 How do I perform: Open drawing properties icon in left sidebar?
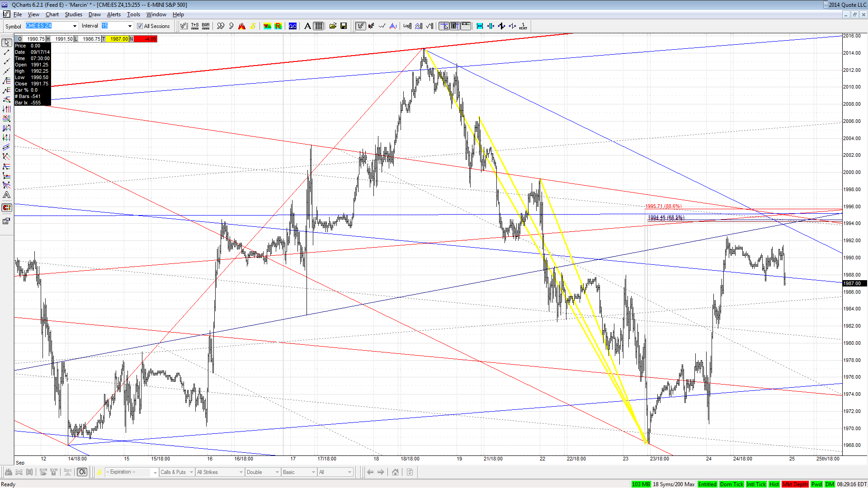6,221
